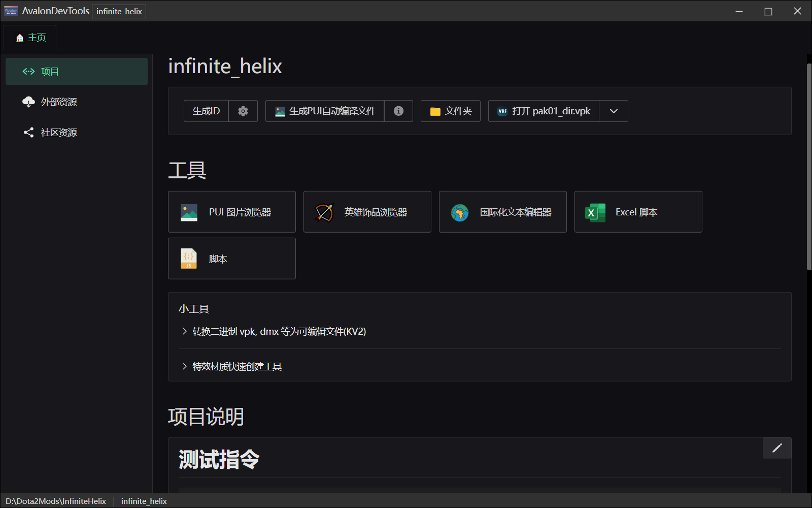Click the VRF icon on 打开 pak01_dir.vpk

coord(502,111)
